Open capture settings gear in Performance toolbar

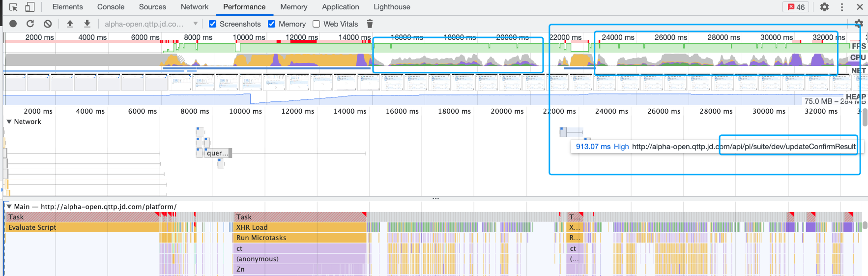859,23
